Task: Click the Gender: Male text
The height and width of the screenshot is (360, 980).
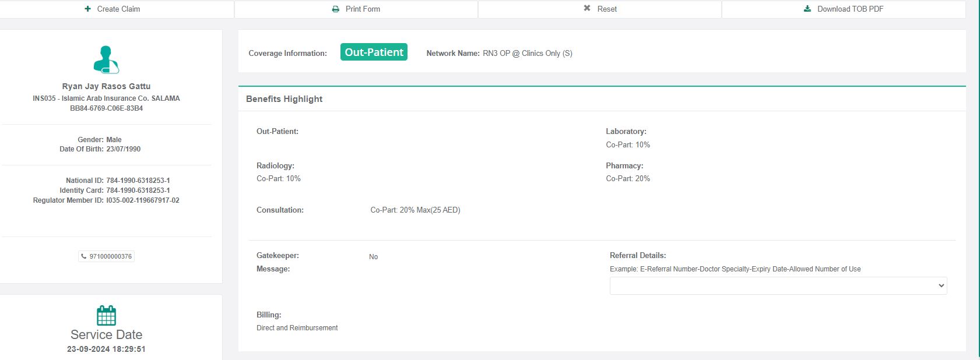Action: coord(100,140)
